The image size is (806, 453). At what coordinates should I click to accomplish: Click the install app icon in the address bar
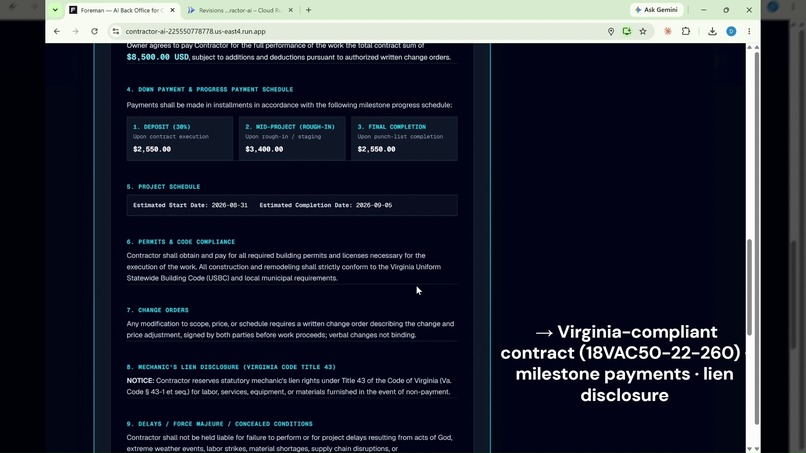627,31
